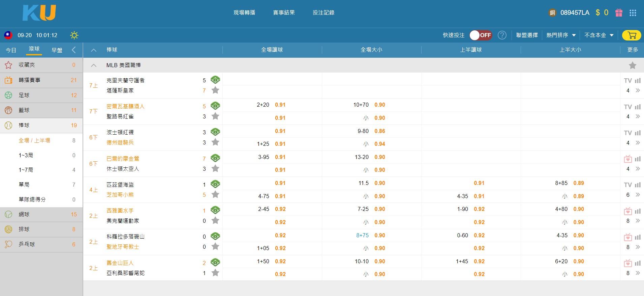View statistics chart for 科羅拉多落磯山 game
The width and height of the screenshot is (644, 296).
tap(638, 237)
